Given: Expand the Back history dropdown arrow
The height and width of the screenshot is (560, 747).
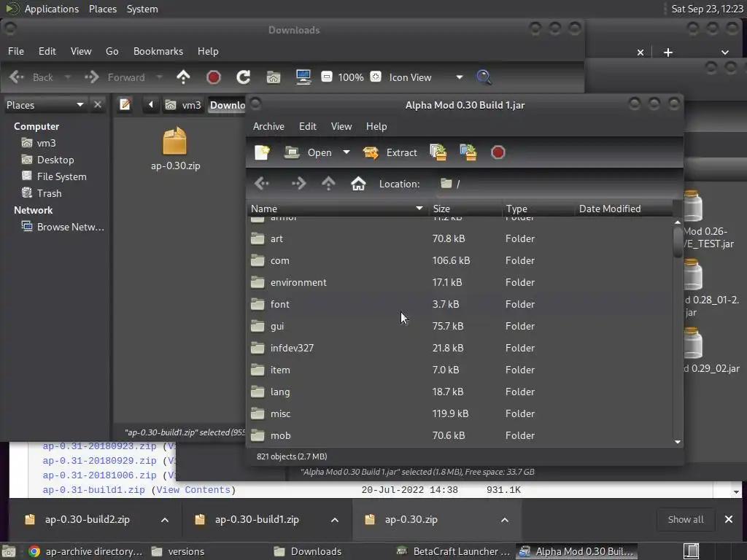Looking at the screenshot, I should coord(67,77).
